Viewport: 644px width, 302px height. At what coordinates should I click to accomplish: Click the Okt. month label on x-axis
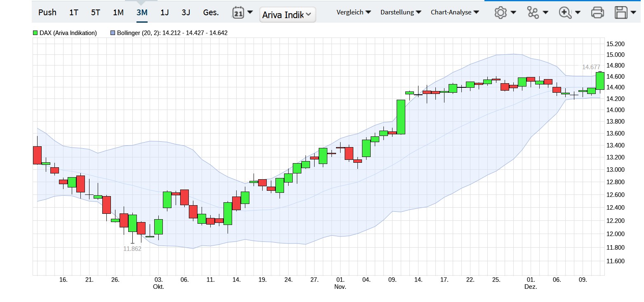coord(159,287)
